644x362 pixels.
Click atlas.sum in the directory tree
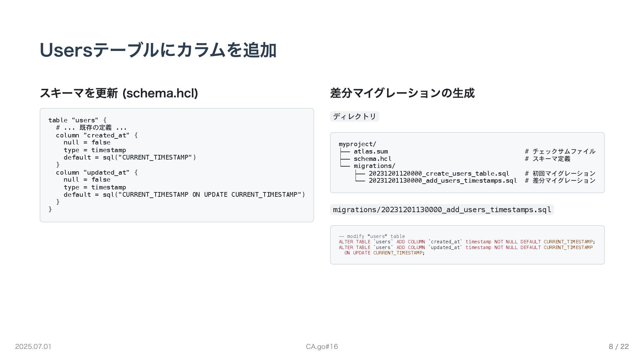click(371, 152)
